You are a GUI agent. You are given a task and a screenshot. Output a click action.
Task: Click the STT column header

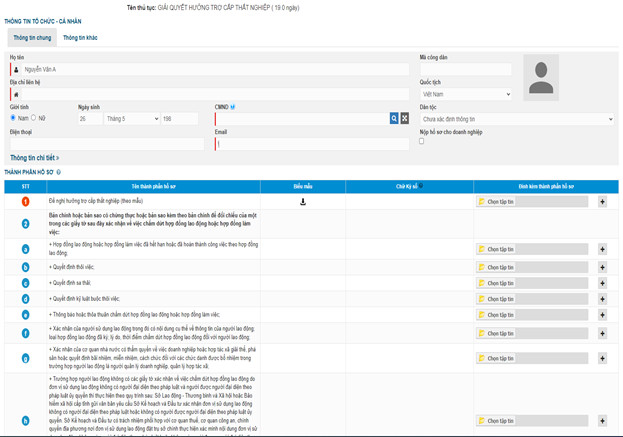(x=25, y=186)
